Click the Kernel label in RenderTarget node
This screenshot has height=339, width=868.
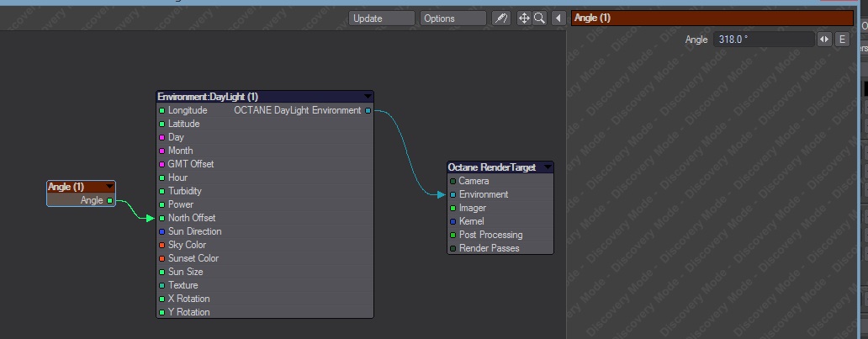(x=472, y=221)
